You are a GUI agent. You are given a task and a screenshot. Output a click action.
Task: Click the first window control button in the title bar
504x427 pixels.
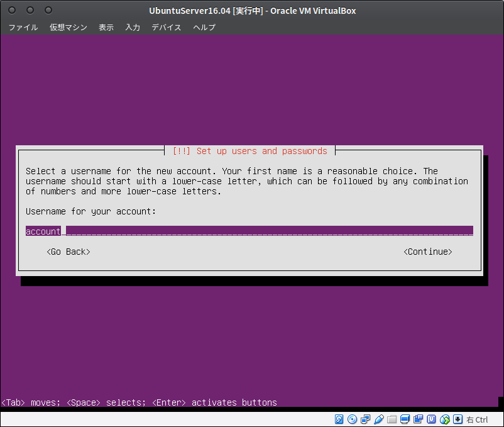[12, 10]
